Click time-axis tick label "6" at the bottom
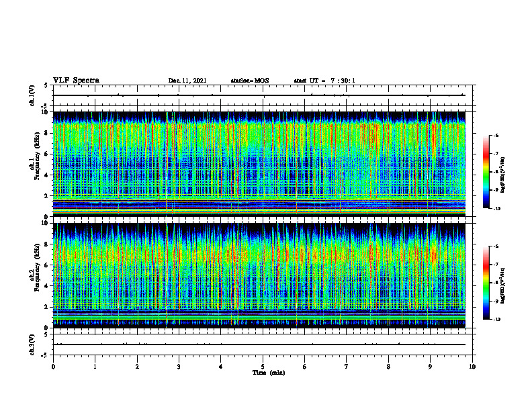The width and height of the screenshot is (532, 411). [x=305, y=367]
